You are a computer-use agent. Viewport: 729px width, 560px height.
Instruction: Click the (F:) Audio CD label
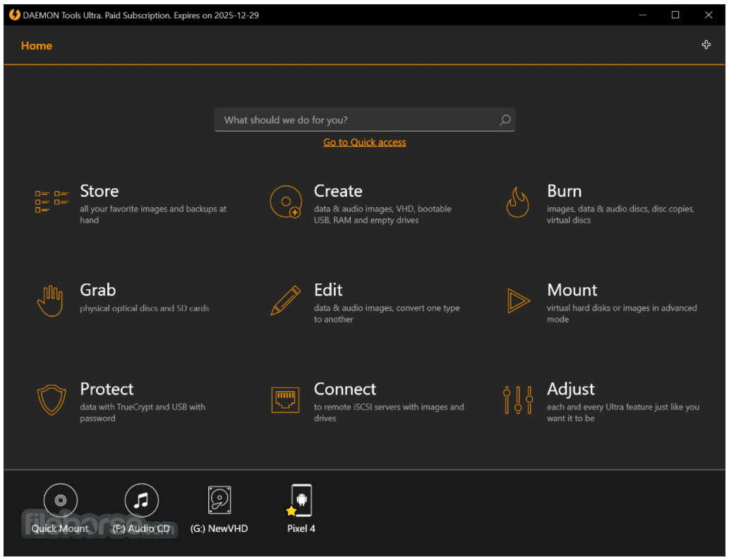pyautogui.click(x=141, y=528)
